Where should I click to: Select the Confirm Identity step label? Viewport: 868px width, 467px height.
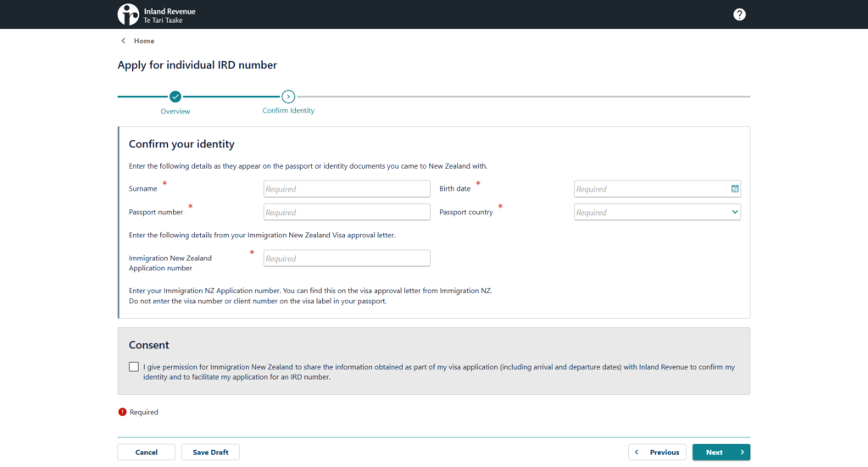[288, 111]
